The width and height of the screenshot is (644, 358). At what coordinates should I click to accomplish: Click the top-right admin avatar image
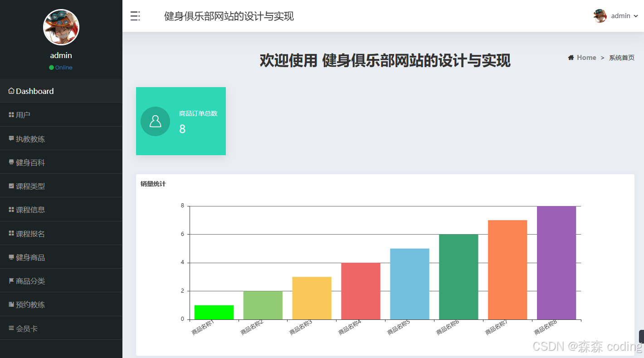[x=600, y=16]
